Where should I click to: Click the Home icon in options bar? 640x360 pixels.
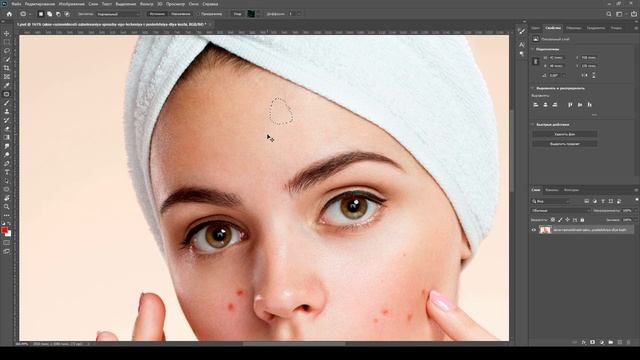[9, 14]
